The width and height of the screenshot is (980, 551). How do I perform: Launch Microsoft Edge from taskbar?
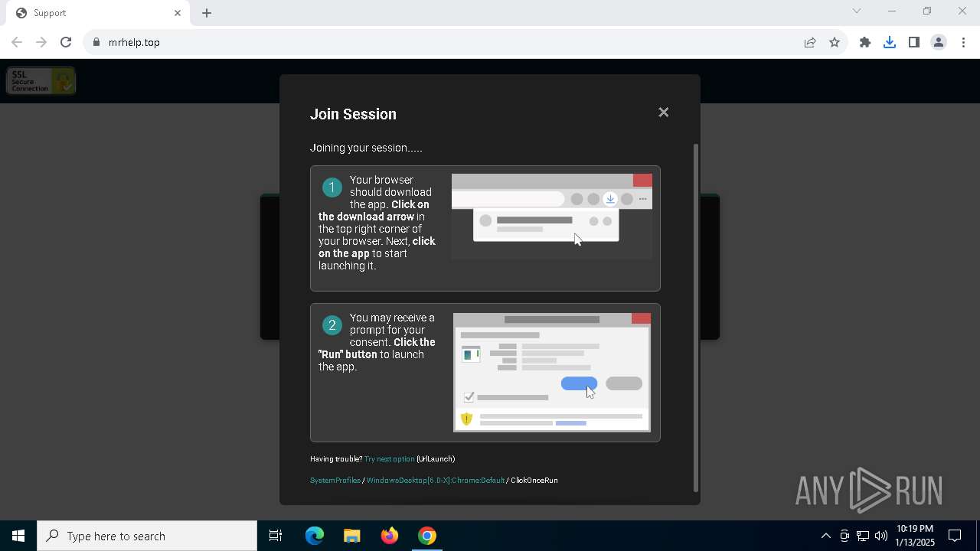pos(315,536)
